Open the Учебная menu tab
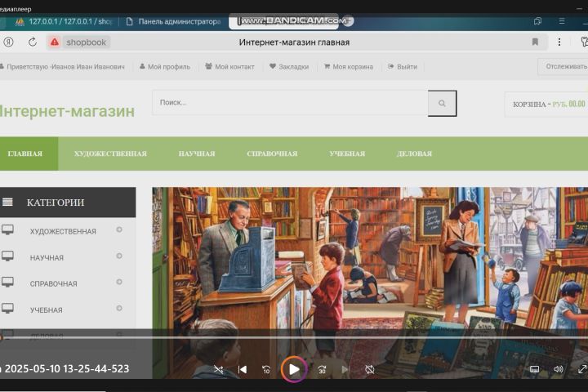 [347, 154]
